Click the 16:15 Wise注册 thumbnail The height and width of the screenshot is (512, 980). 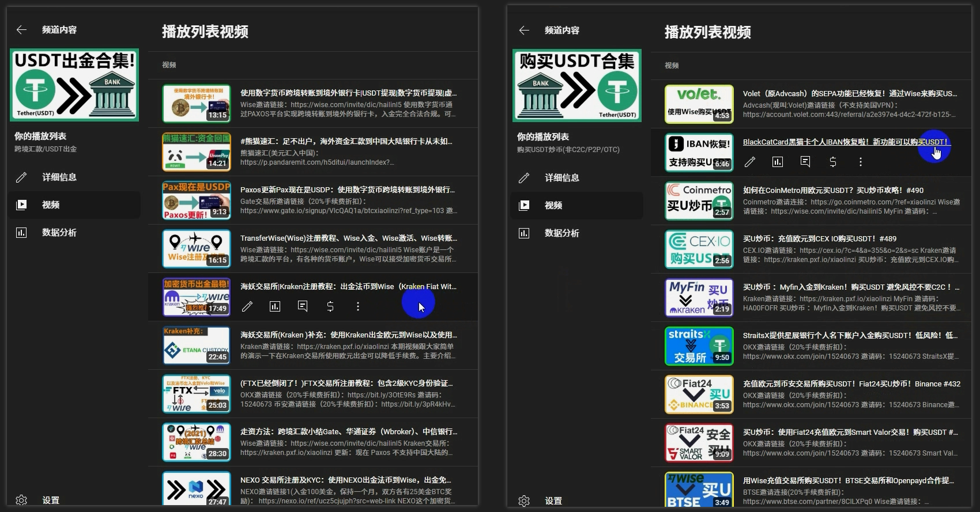197,249
